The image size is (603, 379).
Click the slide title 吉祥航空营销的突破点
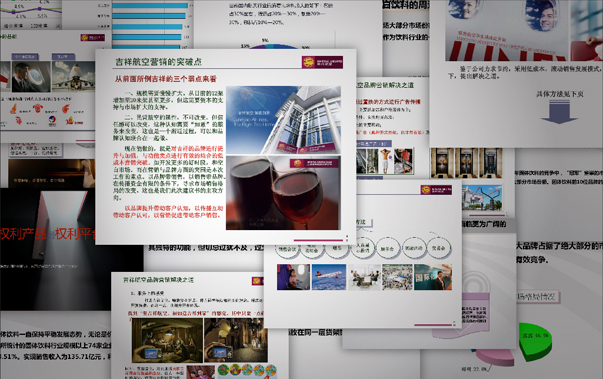coord(158,62)
